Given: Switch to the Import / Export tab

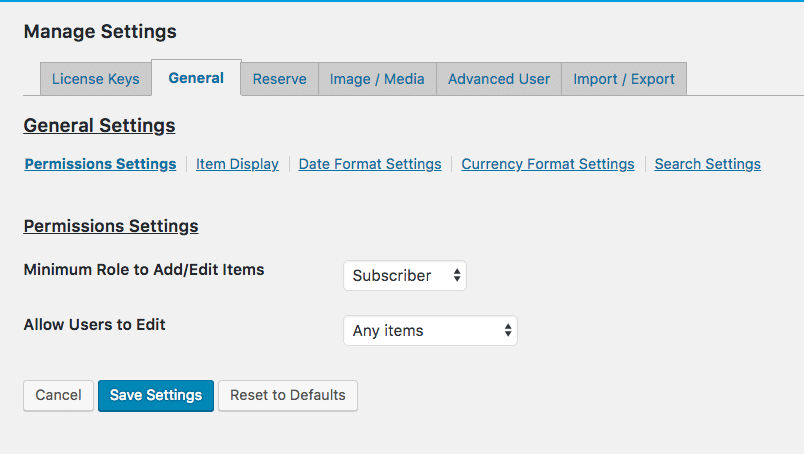Looking at the screenshot, I should 624,79.
